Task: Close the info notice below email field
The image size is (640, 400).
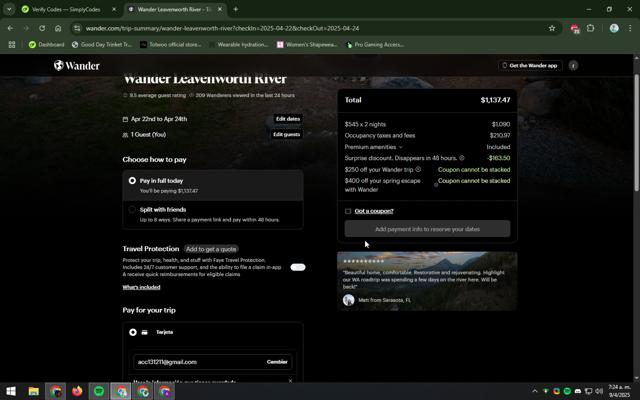Action: click(290, 381)
